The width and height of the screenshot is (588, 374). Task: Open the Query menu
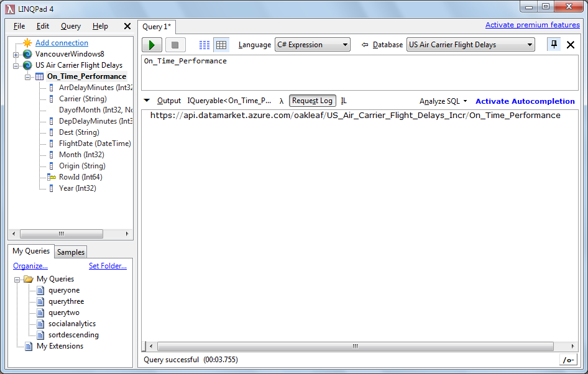click(x=70, y=26)
